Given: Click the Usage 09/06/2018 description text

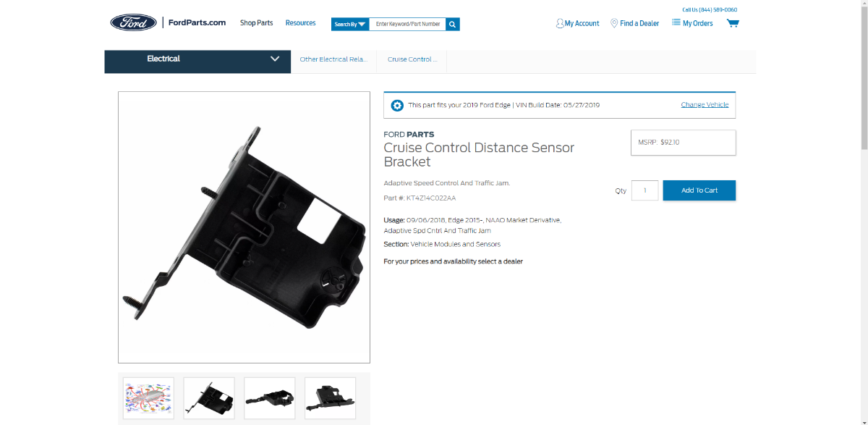Looking at the screenshot, I should [x=472, y=225].
